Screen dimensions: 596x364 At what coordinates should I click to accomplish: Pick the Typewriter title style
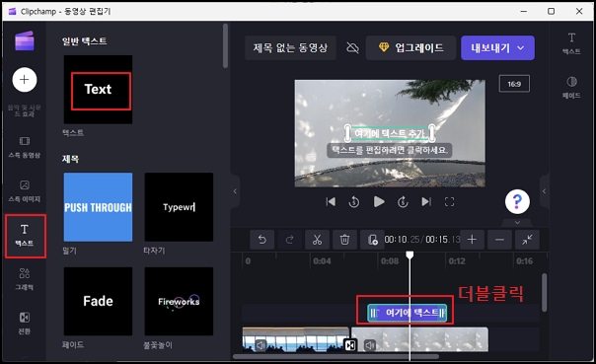pos(179,207)
